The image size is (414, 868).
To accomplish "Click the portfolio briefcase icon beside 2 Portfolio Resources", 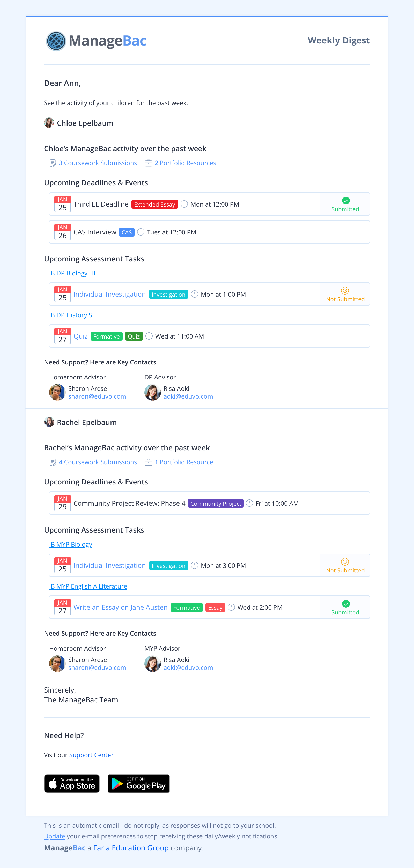I will (149, 163).
